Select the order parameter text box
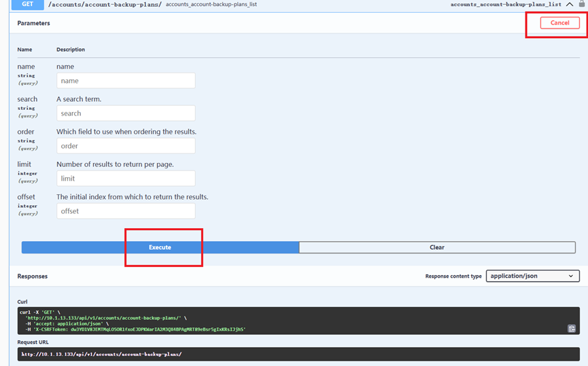This screenshot has width=588, height=366. click(x=126, y=146)
